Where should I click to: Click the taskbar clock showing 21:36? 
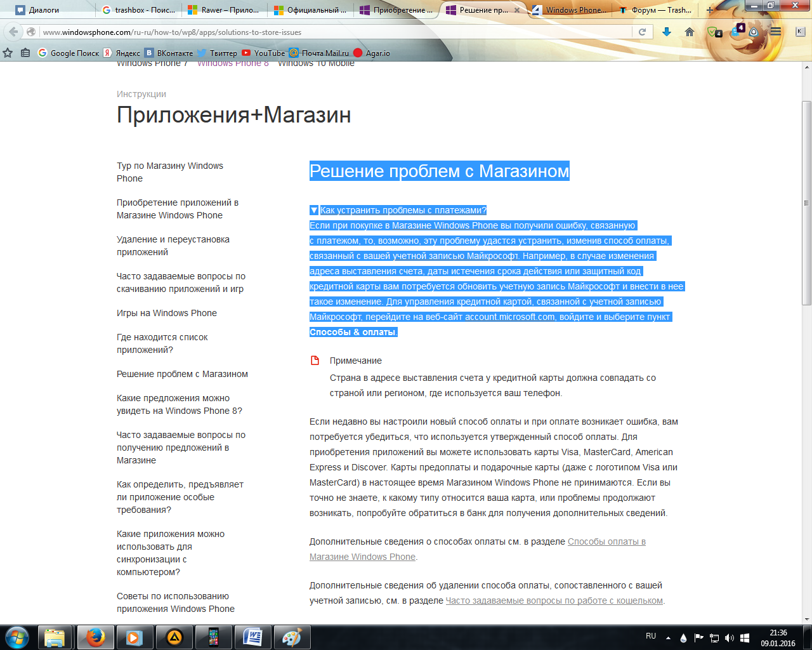coord(778,638)
